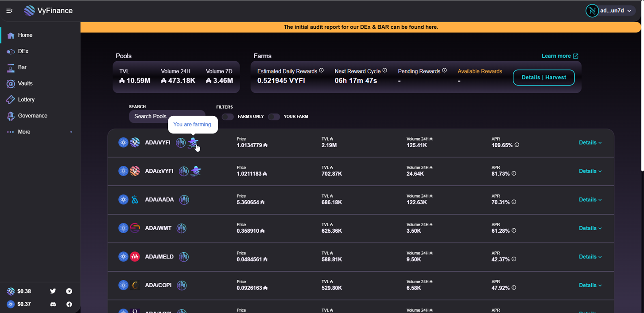Click info icon next to Estimated Daily Rewards
The height and width of the screenshot is (313, 644).
tap(321, 70)
